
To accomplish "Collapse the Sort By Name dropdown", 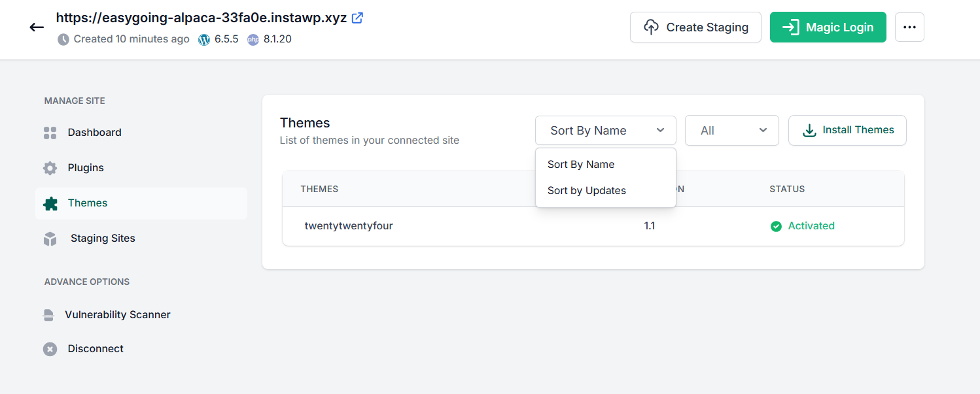I will pos(606,131).
